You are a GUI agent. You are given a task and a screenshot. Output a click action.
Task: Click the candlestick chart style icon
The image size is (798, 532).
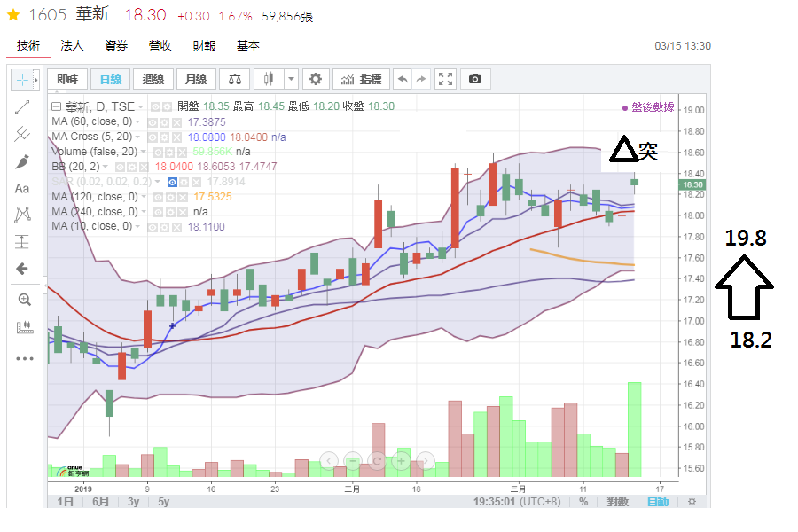point(268,79)
